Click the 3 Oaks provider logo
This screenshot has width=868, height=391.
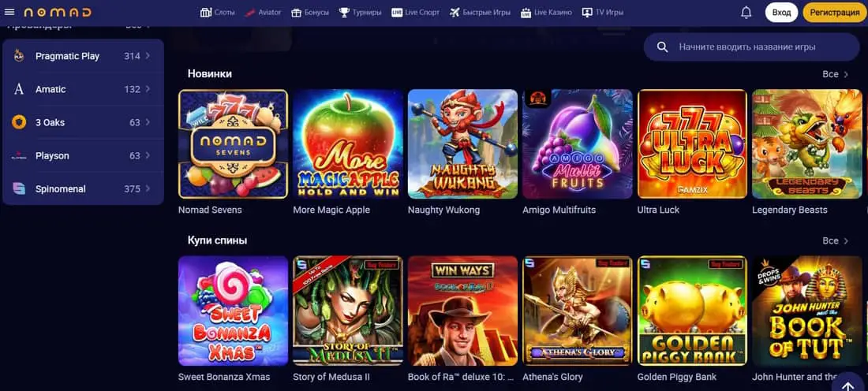point(19,122)
